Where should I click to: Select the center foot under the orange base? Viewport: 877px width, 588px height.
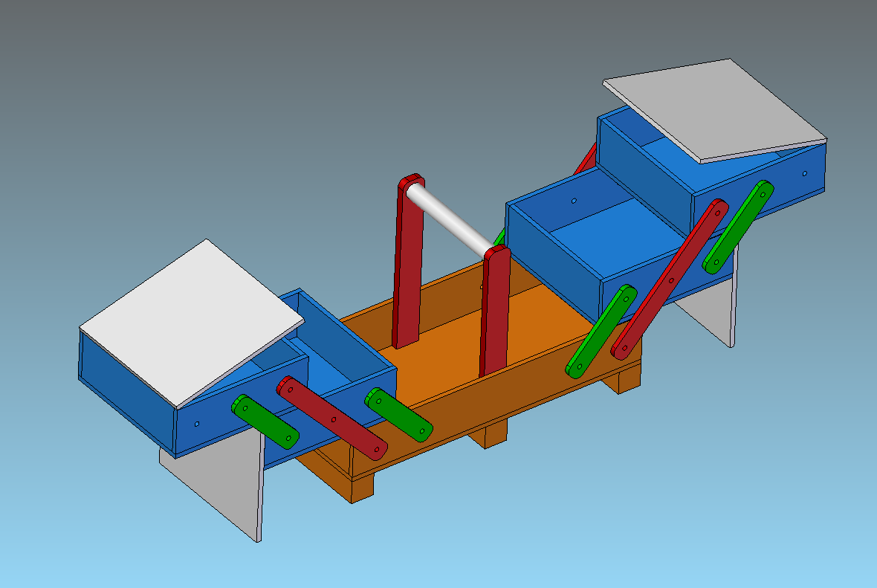point(488,434)
